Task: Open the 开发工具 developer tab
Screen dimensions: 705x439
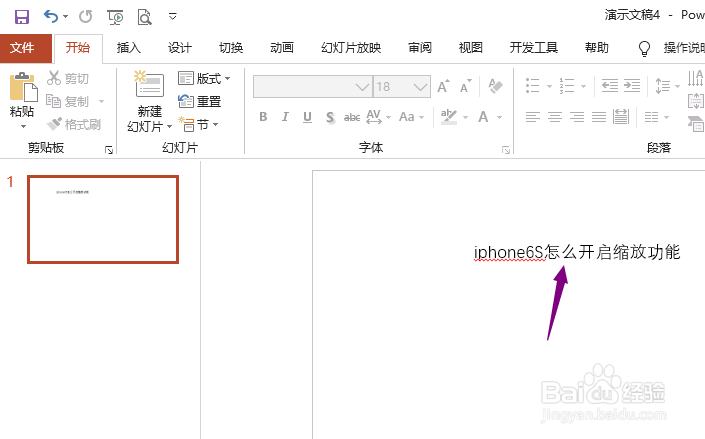Action: tap(534, 48)
